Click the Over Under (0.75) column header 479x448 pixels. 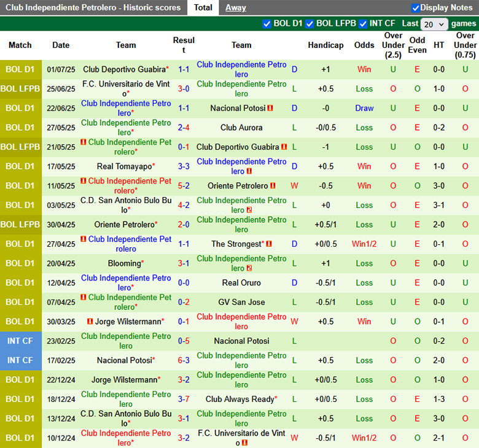pyautogui.click(x=465, y=45)
